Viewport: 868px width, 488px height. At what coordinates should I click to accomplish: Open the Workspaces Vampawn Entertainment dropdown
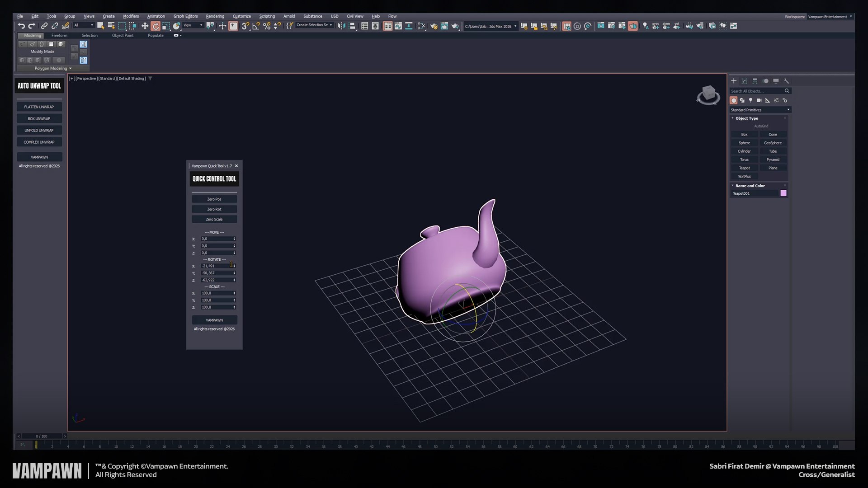point(830,17)
